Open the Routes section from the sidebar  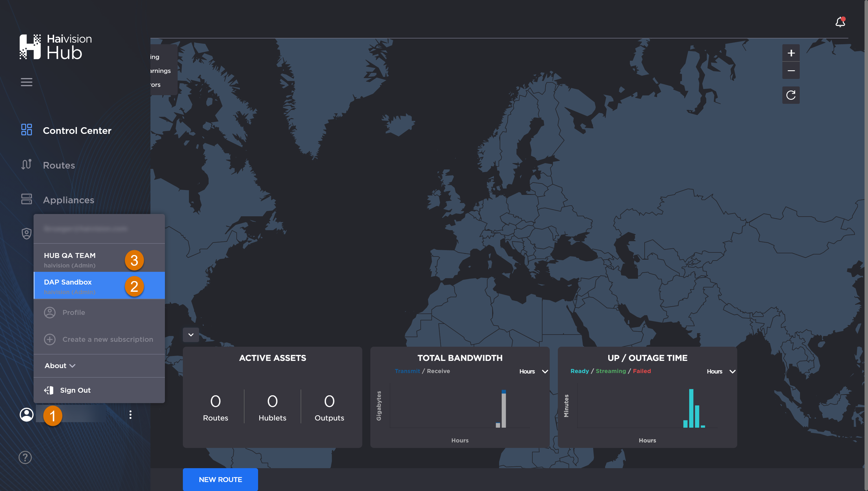point(59,165)
